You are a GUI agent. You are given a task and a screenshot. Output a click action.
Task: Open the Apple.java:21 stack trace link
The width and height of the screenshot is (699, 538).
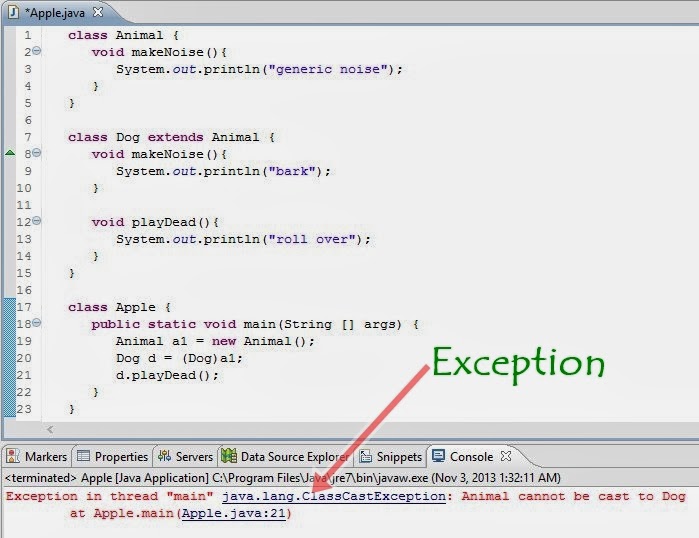(234, 513)
